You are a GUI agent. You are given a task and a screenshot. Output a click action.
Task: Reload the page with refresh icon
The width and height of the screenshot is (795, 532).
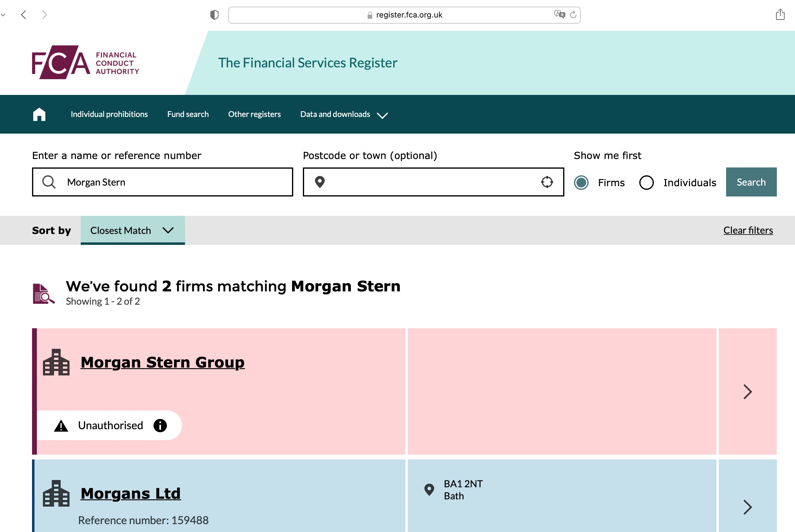coord(573,15)
